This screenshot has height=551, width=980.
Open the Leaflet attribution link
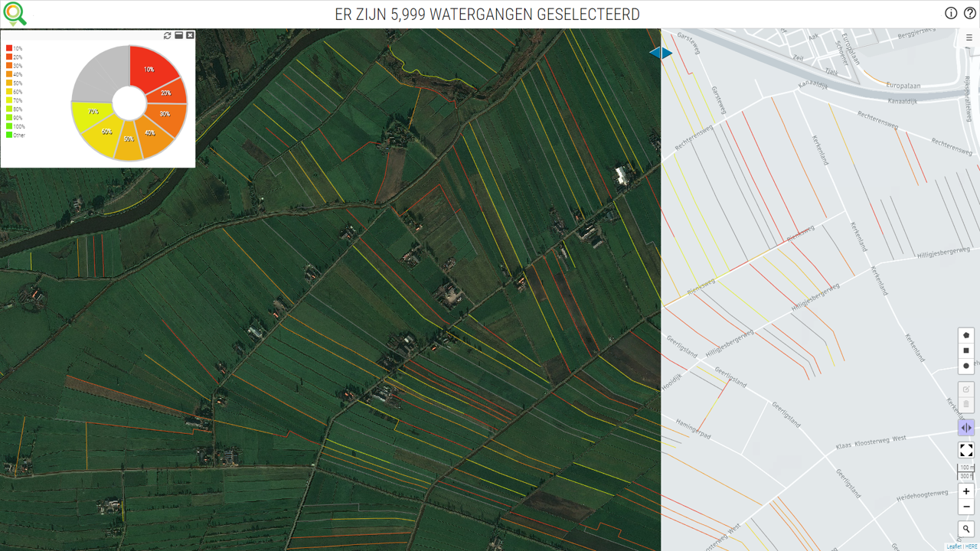pos(953,546)
